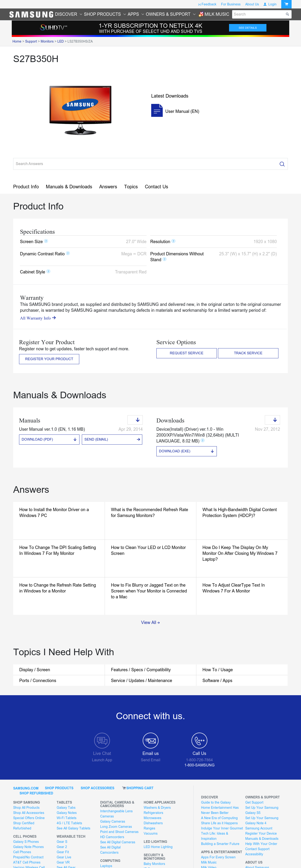Click the Request Service button

pos(186,353)
